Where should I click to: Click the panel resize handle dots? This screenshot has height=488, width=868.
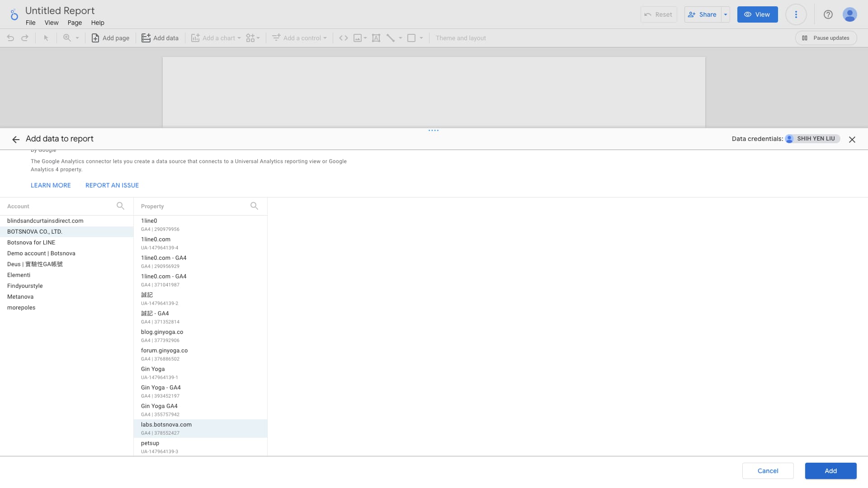pyautogui.click(x=434, y=131)
